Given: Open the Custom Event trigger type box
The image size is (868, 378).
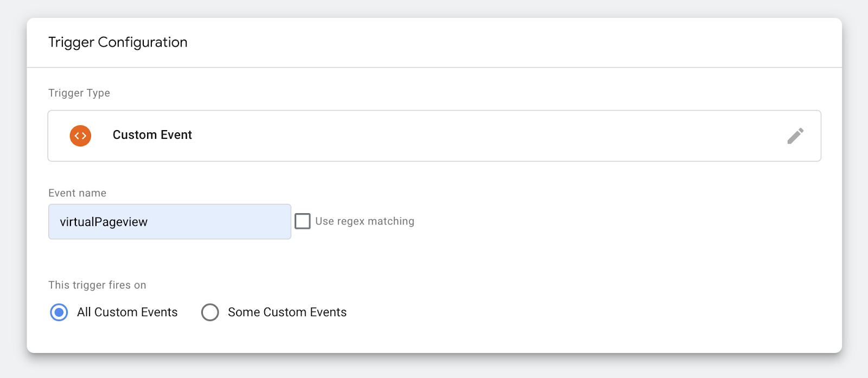Looking at the screenshot, I should 435,136.
